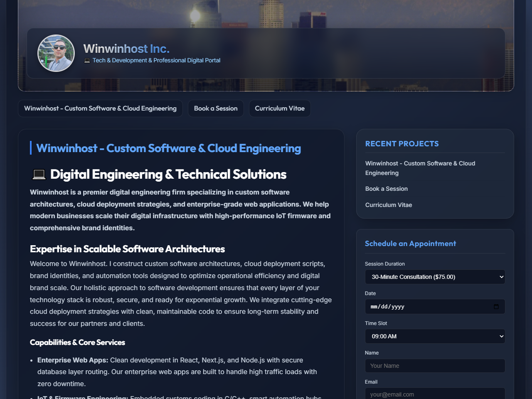Click the Winwinhost Inc. site title

[x=126, y=49]
